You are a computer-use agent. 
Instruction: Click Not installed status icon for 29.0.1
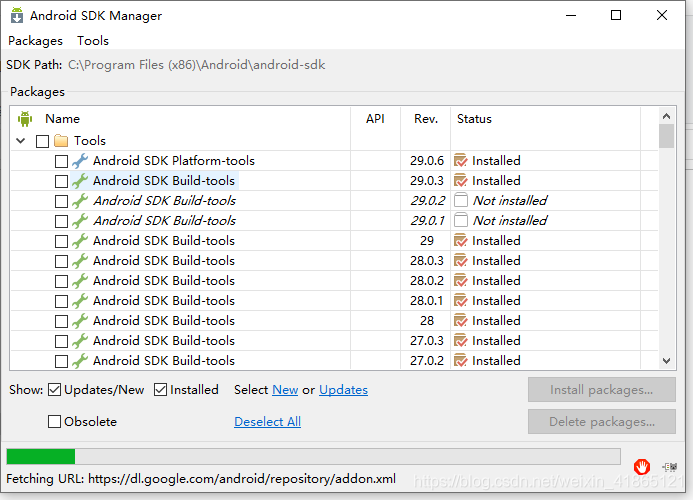(x=461, y=220)
